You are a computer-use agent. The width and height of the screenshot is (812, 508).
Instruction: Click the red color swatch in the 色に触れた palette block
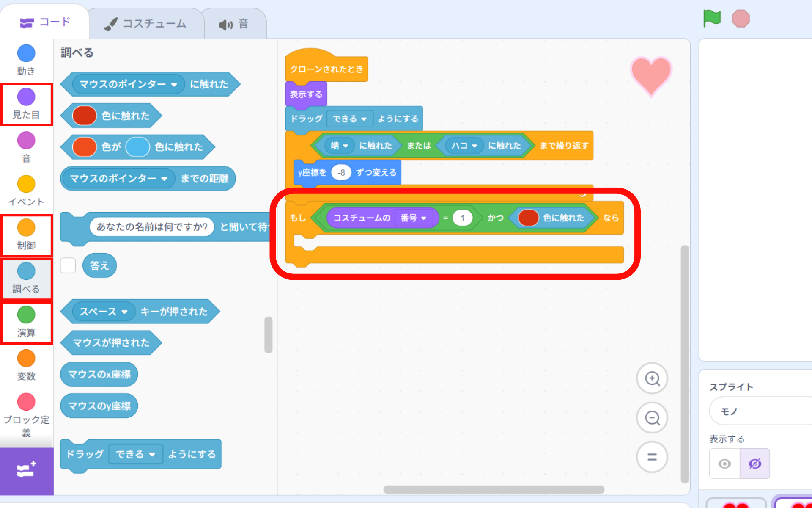click(x=84, y=116)
